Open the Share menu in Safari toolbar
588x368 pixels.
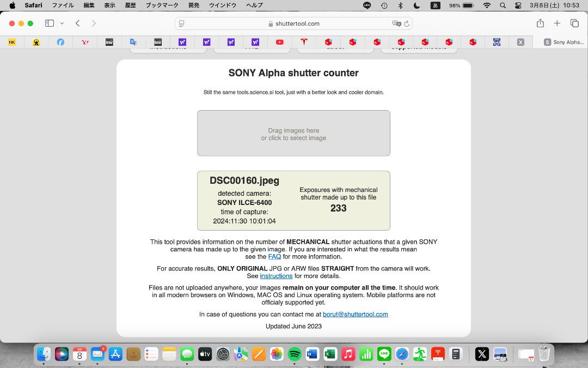[x=540, y=23]
